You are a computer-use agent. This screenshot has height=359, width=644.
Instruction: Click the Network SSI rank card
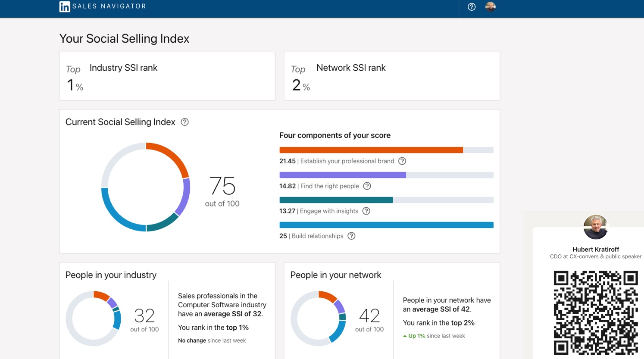(392, 76)
